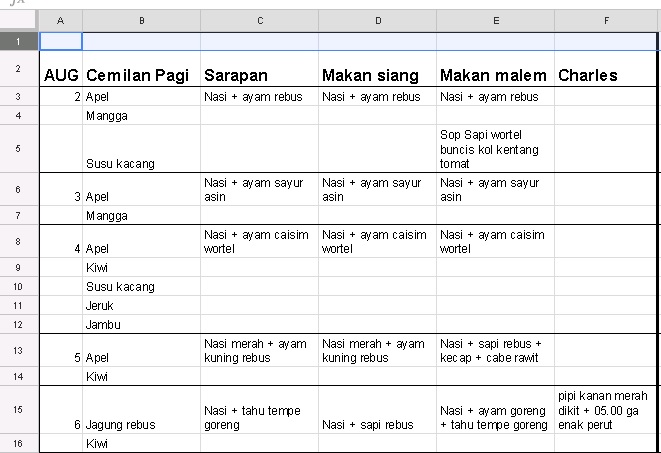The height and width of the screenshot is (453, 661).
Task: Select row 1 header
Action: tap(19, 41)
